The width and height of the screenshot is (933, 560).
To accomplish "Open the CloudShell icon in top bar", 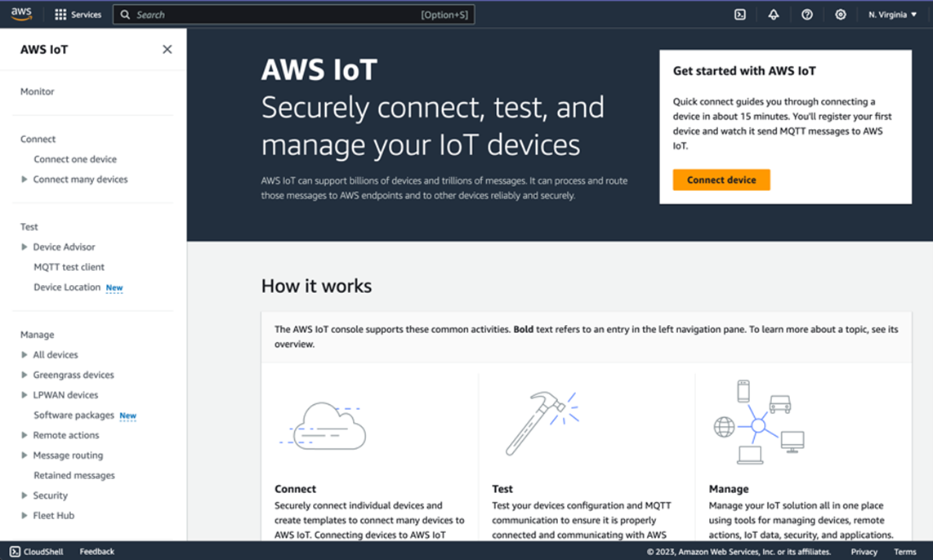I will pyautogui.click(x=740, y=15).
